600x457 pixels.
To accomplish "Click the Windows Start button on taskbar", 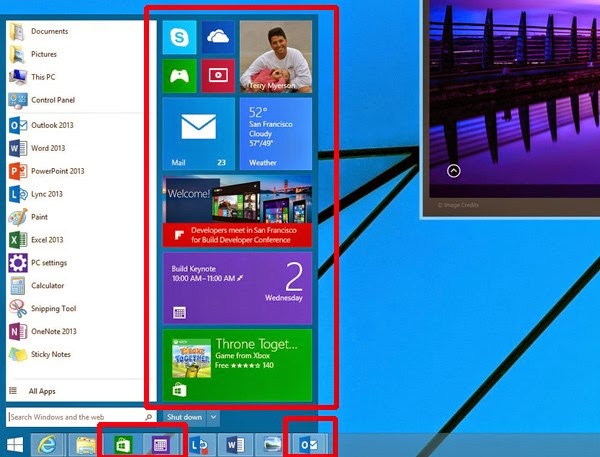I will click(15, 445).
